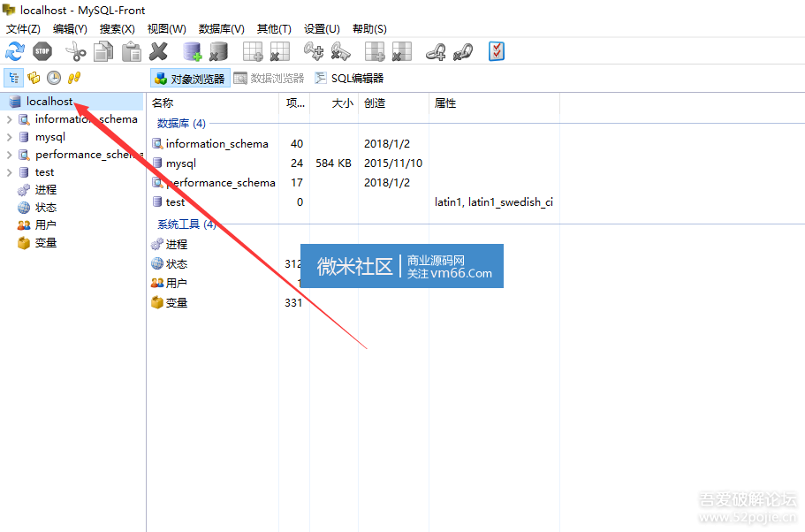This screenshot has width=805, height=532.
Task: Toggle the yellow bookmarks panel icon
Action: [34, 78]
